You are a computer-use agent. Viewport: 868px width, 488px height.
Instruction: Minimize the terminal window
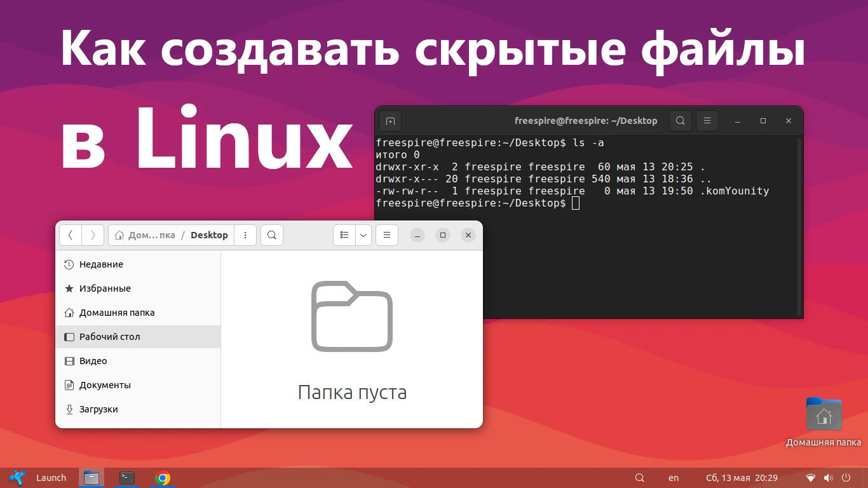pos(738,121)
